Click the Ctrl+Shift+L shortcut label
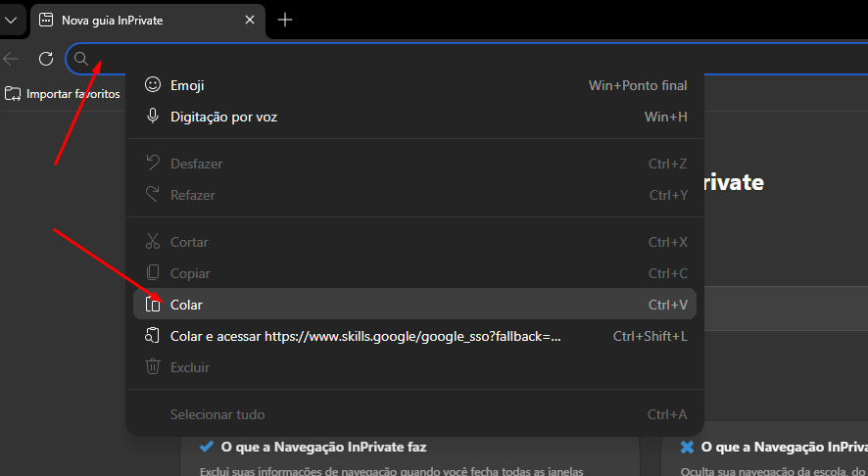Image resolution: width=868 pixels, height=476 pixels. [651, 336]
